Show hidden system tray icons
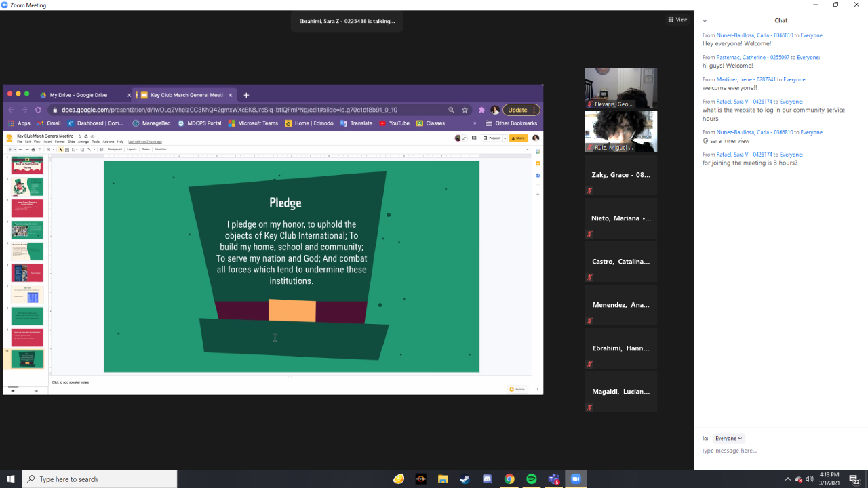The image size is (868, 488). click(x=787, y=479)
